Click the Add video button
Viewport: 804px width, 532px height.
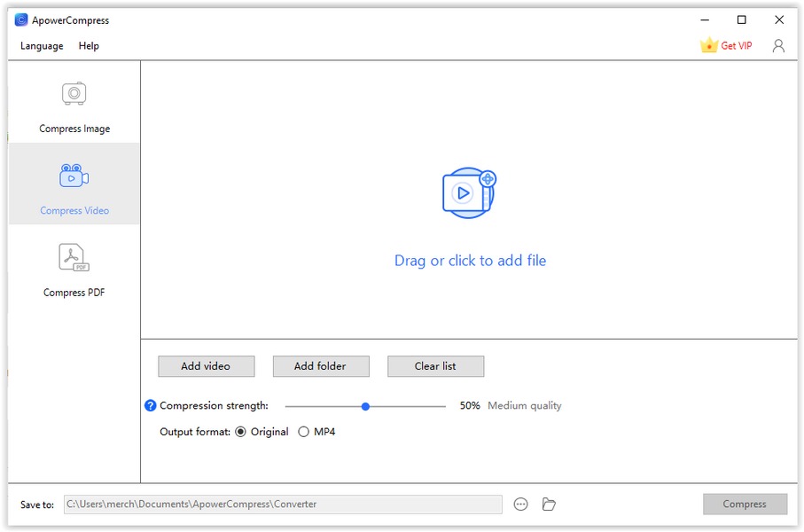click(x=206, y=366)
